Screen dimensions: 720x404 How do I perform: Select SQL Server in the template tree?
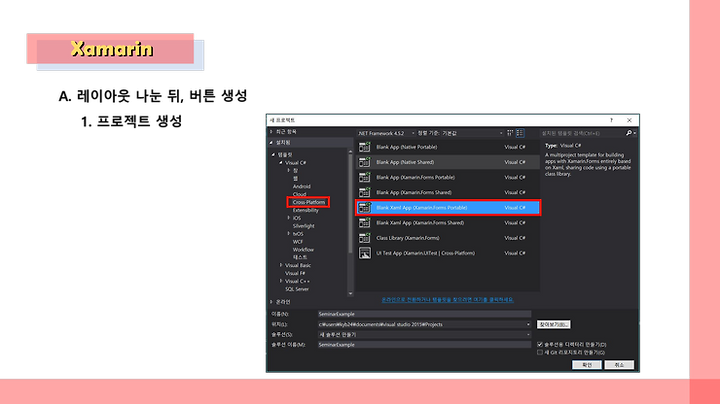[x=297, y=289]
